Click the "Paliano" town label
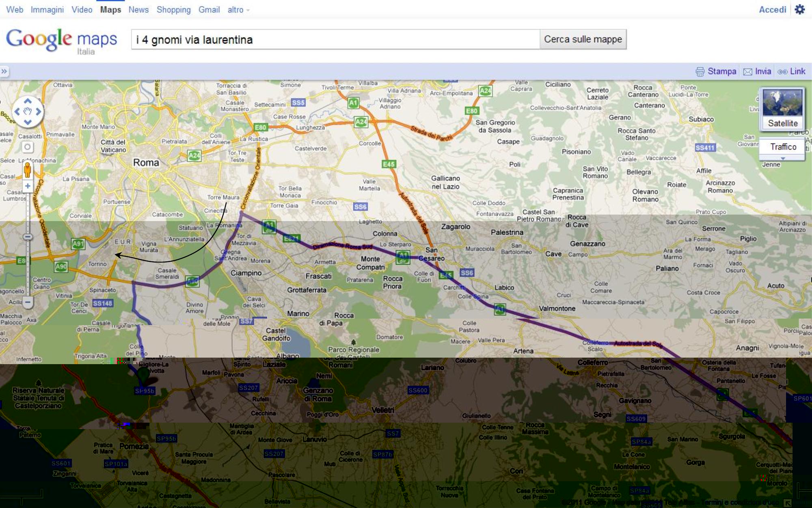 [667, 269]
